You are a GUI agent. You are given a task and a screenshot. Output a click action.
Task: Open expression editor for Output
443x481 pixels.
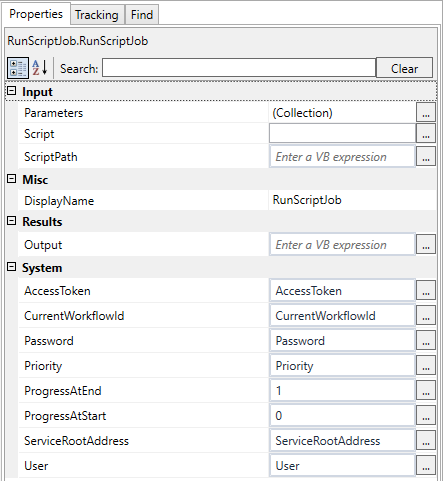tap(426, 244)
